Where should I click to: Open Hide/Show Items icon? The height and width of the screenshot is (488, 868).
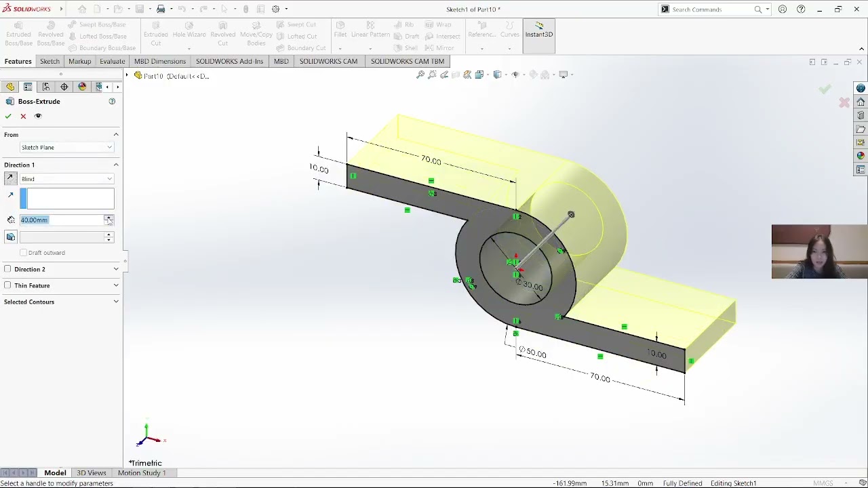515,75
